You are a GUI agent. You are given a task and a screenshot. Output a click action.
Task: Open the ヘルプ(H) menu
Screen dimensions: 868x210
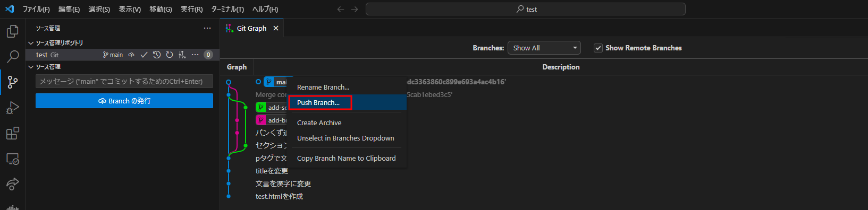265,9
